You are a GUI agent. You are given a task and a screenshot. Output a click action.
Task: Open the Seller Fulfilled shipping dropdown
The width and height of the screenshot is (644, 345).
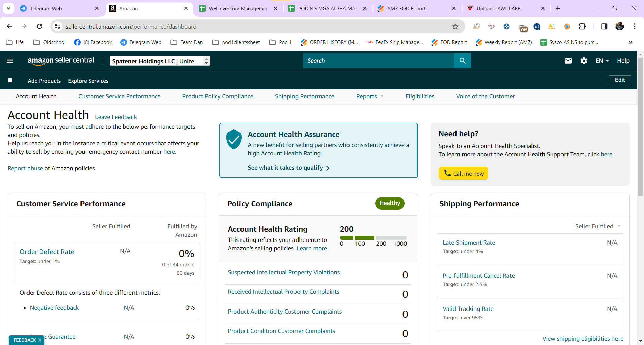tap(598, 226)
